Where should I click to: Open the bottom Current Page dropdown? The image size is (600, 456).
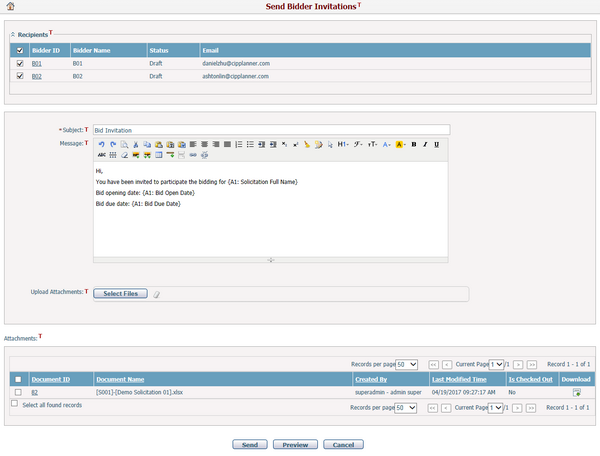(496, 408)
